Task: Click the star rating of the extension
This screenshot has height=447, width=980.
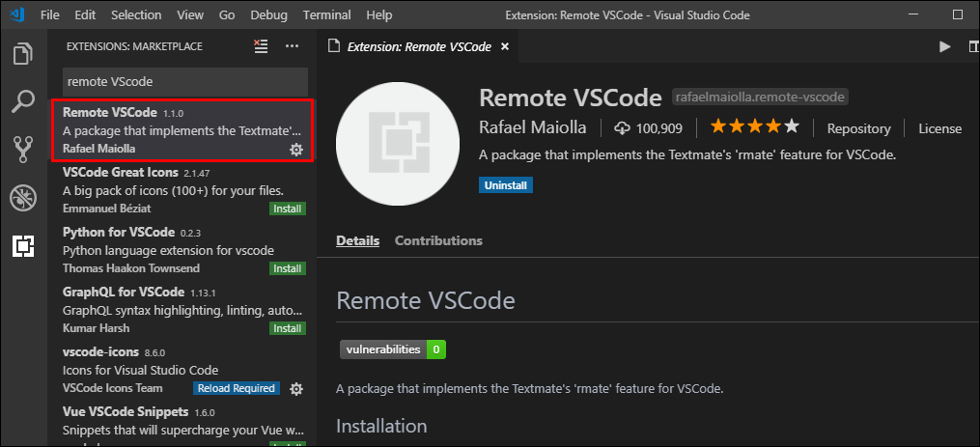Action: tap(755, 127)
